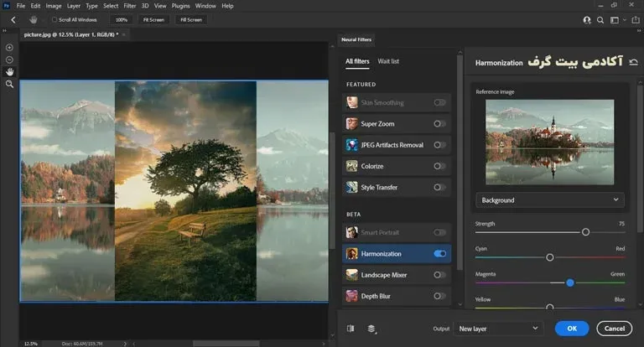The image size is (644, 347).
Task: Select the All filters tab
Action: coord(357,61)
